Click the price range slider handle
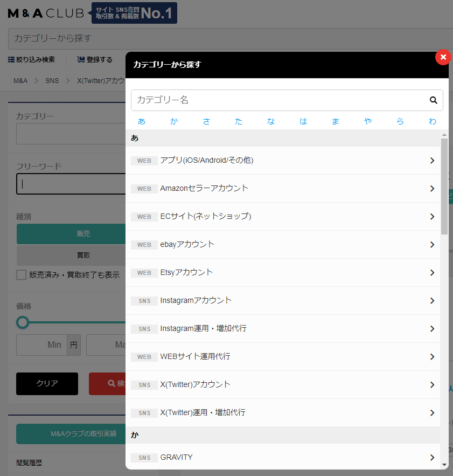This screenshot has width=453, height=476. pos(23,322)
